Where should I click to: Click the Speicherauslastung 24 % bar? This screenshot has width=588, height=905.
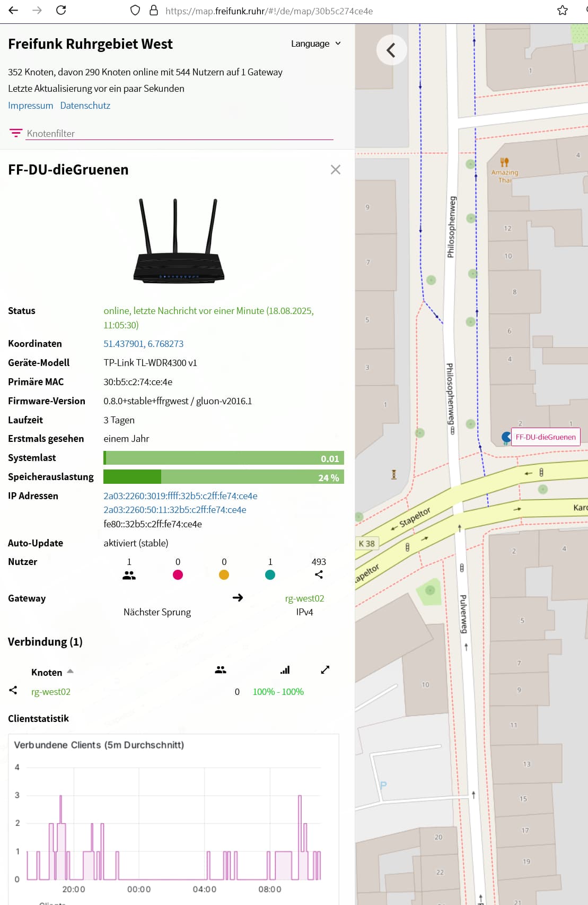pos(223,477)
